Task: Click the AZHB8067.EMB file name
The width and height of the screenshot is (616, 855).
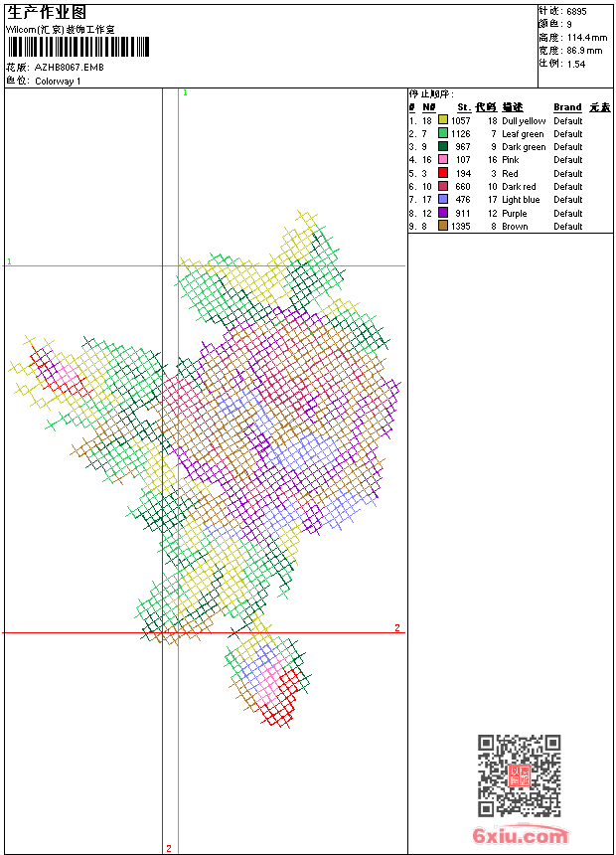Action: tap(69, 68)
